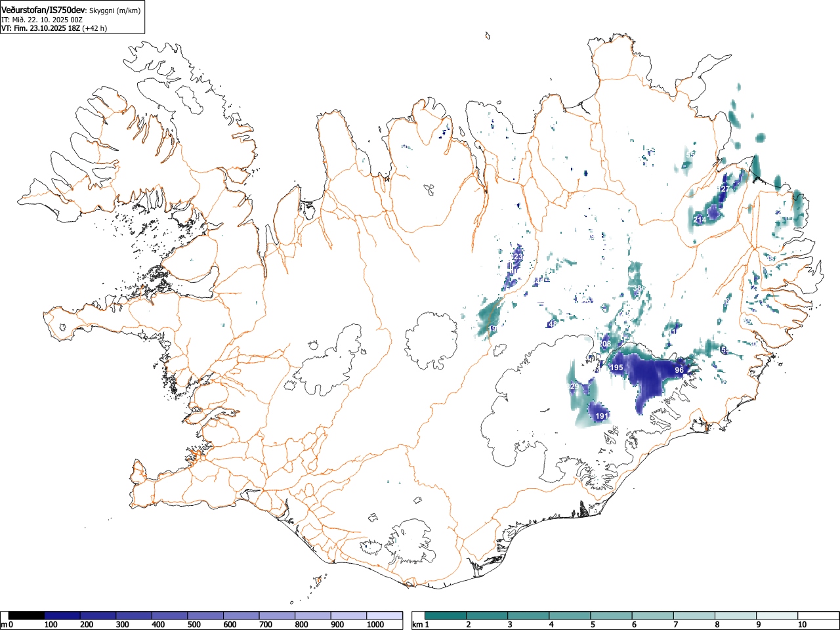Pick the 400–500 m legend swatch

(x=169, y=616)
